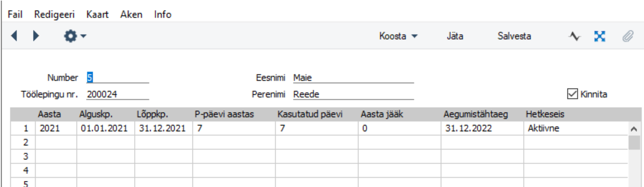644x187 pixels.
Task: Click the Salvesta button
Action: coord(514,36)
